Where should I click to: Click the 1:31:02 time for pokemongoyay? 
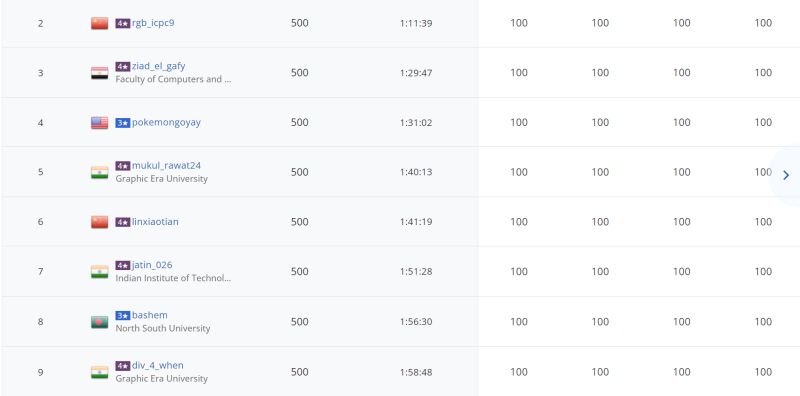[x=416, y=122]
